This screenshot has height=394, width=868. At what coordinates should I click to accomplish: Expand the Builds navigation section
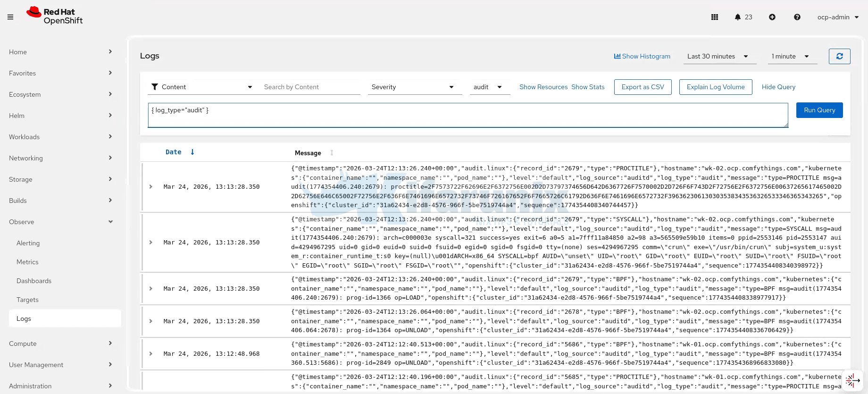[60, 201]
